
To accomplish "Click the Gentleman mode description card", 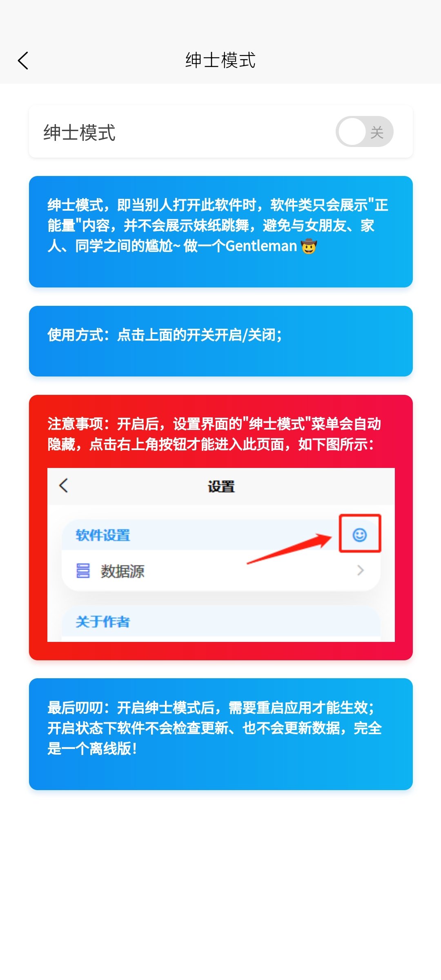I will pyautogui.click(x=221, y=232).
